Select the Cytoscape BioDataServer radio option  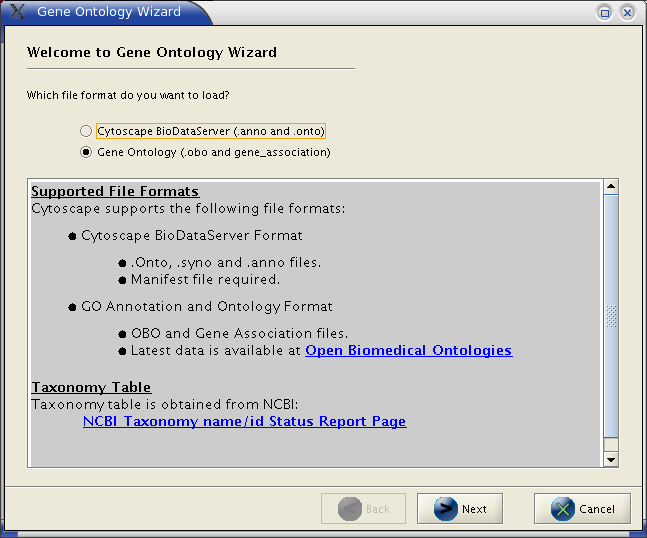[86, 131]
